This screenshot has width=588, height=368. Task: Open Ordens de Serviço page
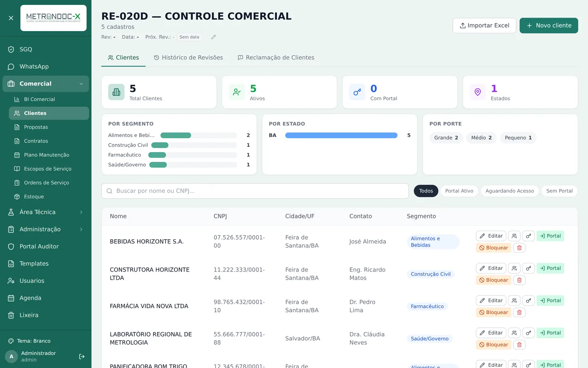(49, 183)
